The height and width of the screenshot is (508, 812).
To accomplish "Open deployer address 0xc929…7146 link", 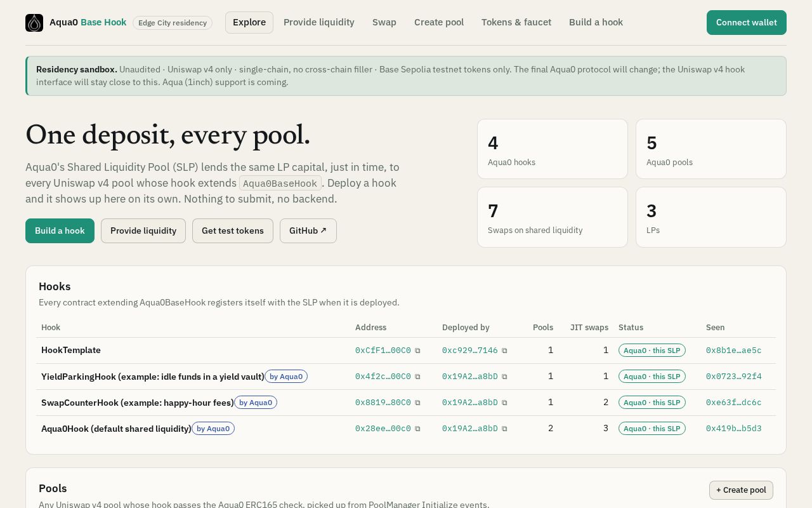I will tap(470, 351).
